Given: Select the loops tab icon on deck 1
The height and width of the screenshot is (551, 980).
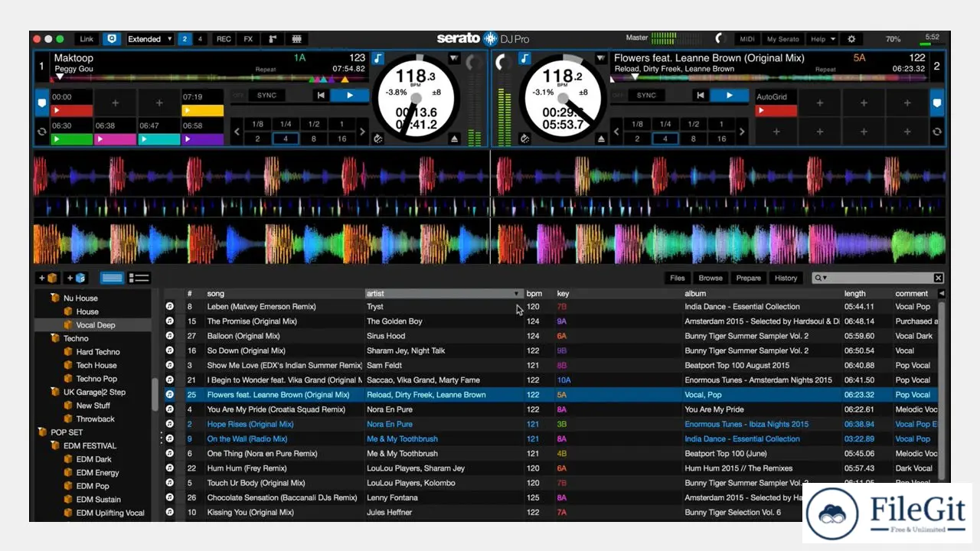Looking at the screenshot, I should [41, 132].
